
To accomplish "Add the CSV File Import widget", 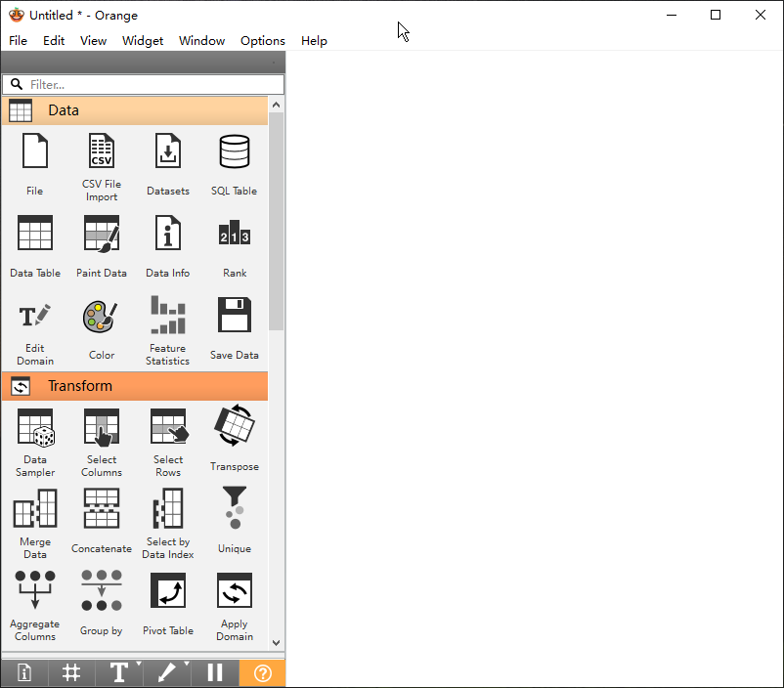I will [x=102, y=164].
